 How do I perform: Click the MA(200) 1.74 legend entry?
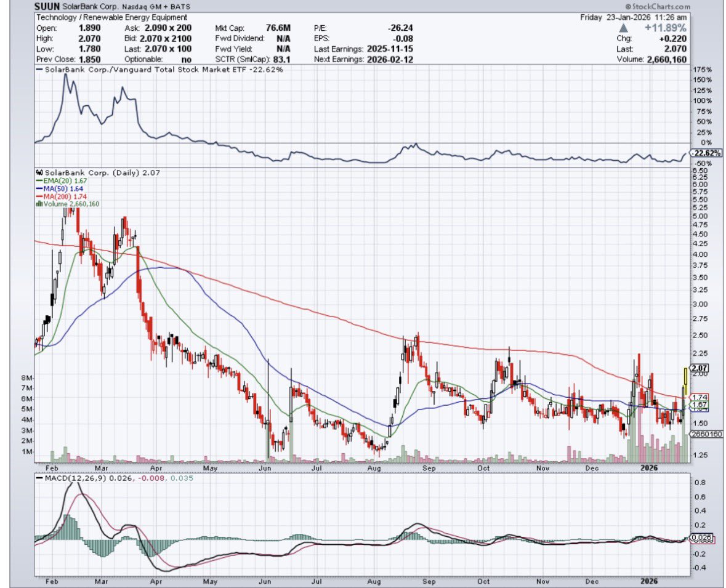(x=62, y=196)
